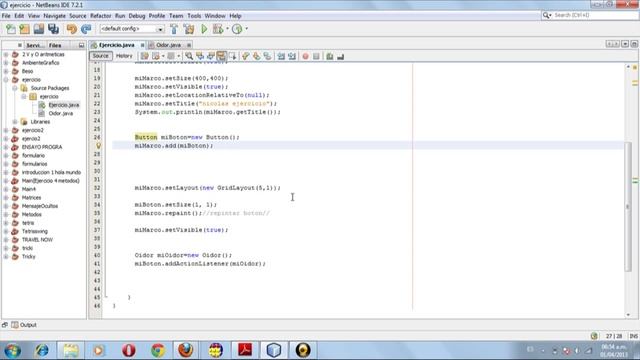This screenshot has height=360, width=640.
Task: Open the Tools menu
Action: pyautogui.click(x=194, y=16)
